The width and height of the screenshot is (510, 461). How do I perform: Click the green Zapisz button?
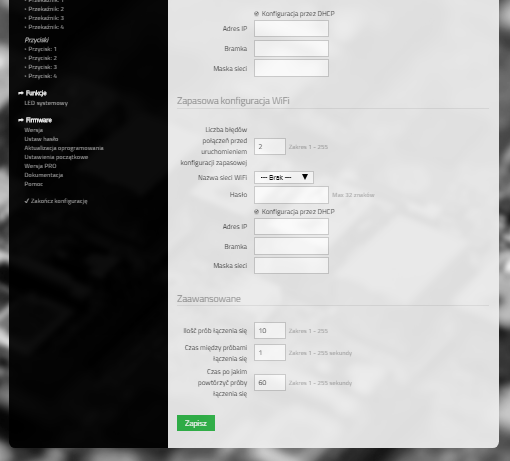click(196, 423)
